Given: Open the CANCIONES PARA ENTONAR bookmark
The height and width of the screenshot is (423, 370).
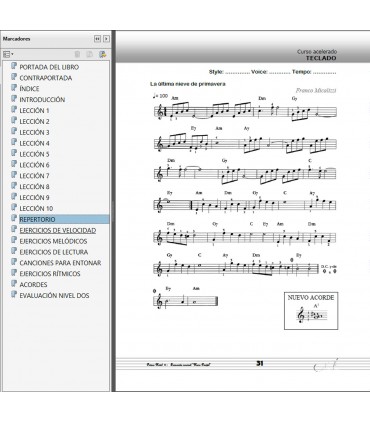Looking at the screenshot, I should point(60,263).
